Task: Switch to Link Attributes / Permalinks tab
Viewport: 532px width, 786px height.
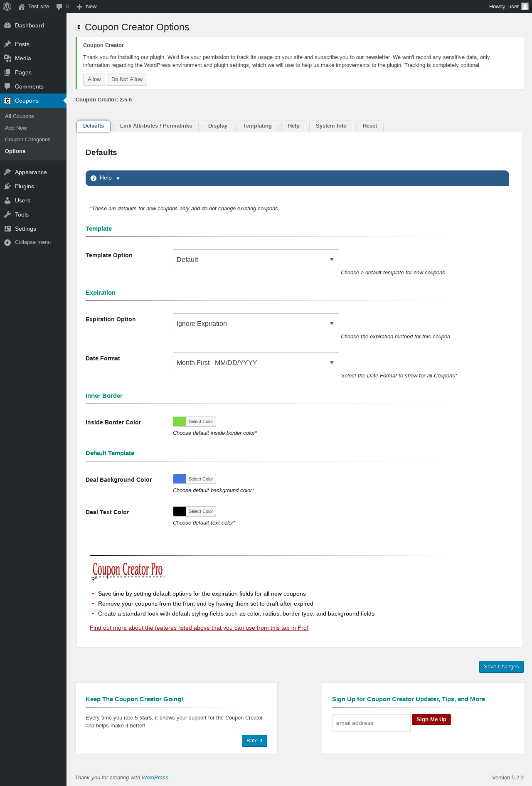Action: pyautogui.click(x=156, y=126)
